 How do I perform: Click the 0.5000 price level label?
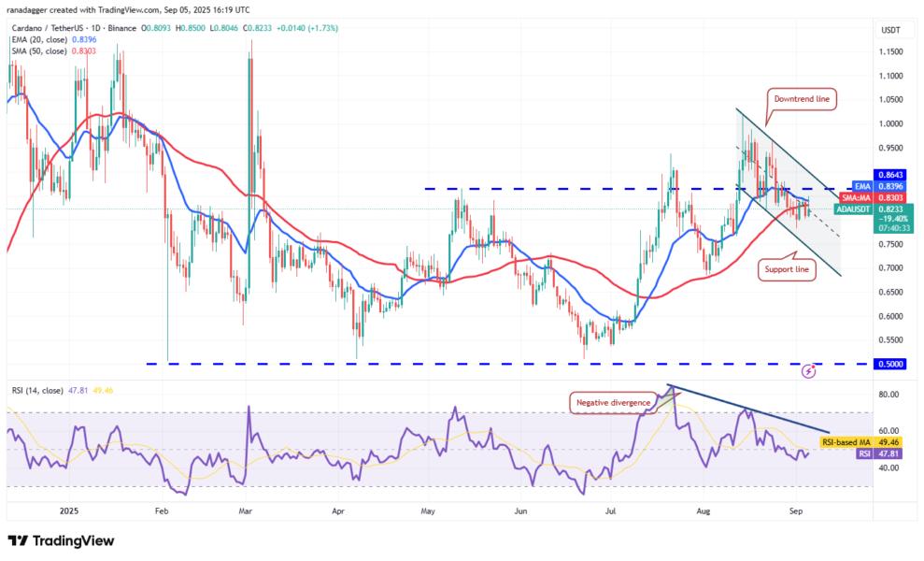pos(890,365)
